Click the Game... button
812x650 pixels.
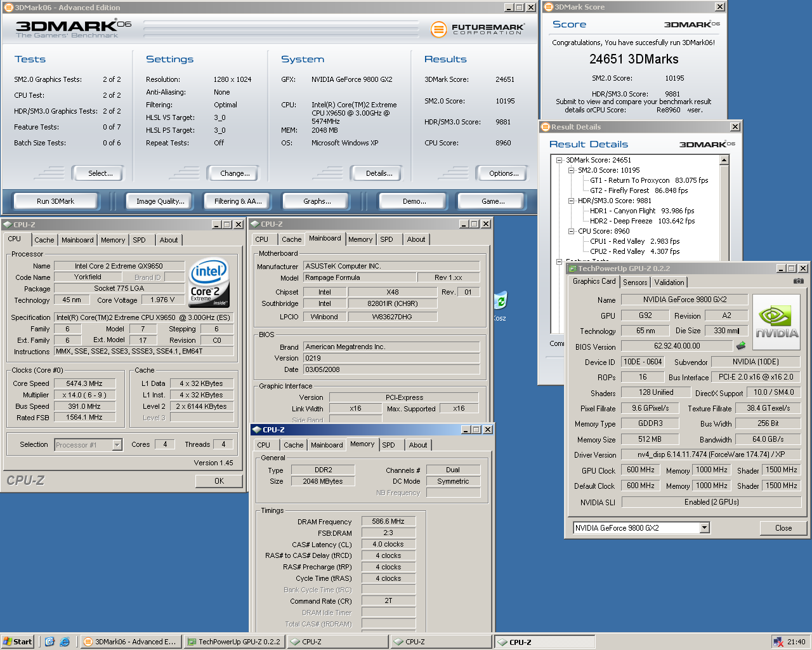point(493,201)
